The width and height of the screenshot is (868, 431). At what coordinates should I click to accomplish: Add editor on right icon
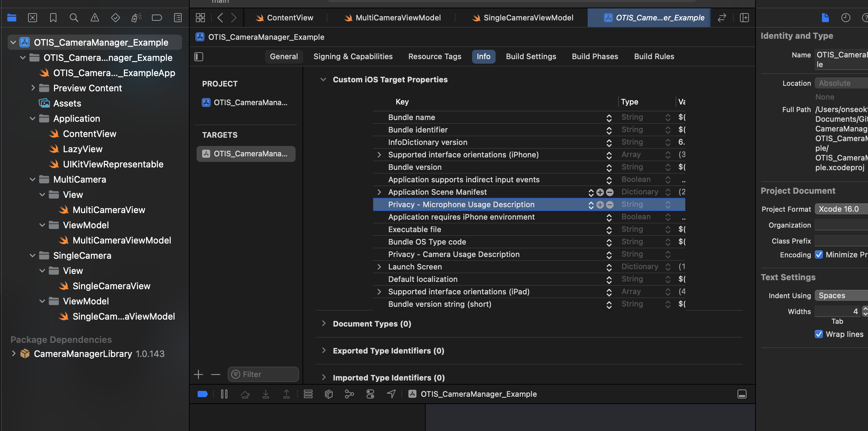744,18
